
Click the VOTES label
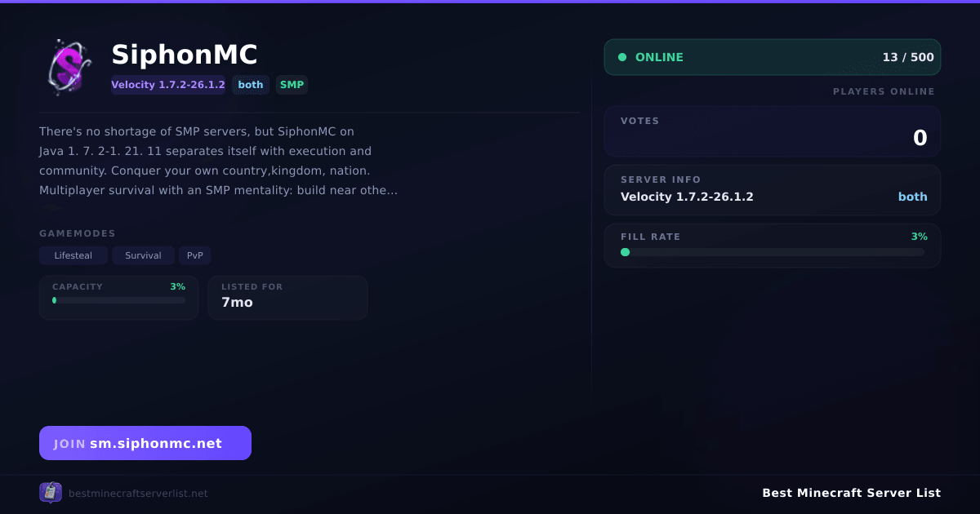tap(640, 121)
